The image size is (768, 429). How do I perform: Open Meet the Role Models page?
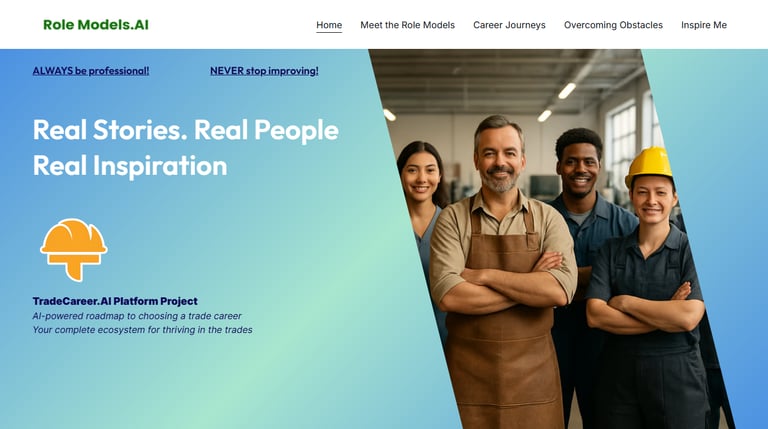click(x=408, y=25)
